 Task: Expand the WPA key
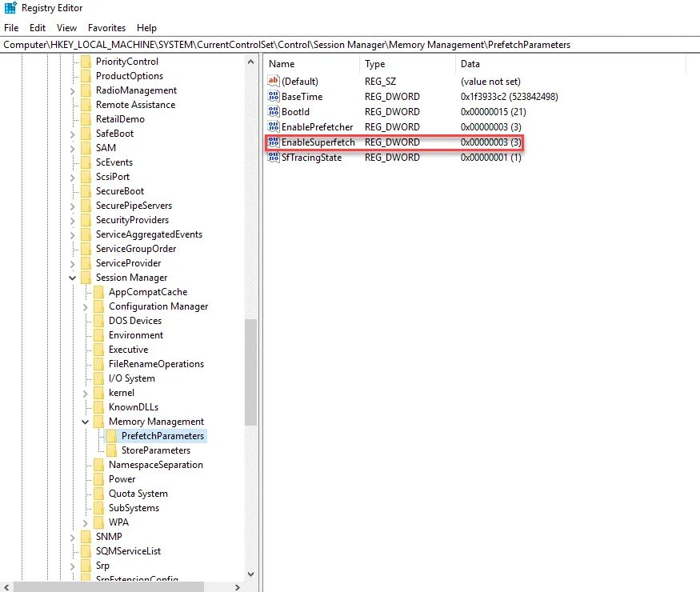[x=86, y=522]
